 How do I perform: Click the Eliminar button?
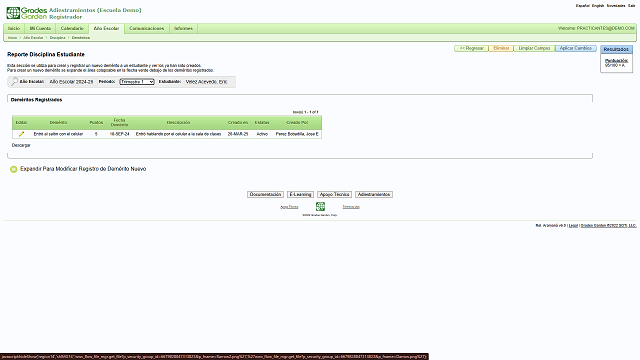pos(501,48)
